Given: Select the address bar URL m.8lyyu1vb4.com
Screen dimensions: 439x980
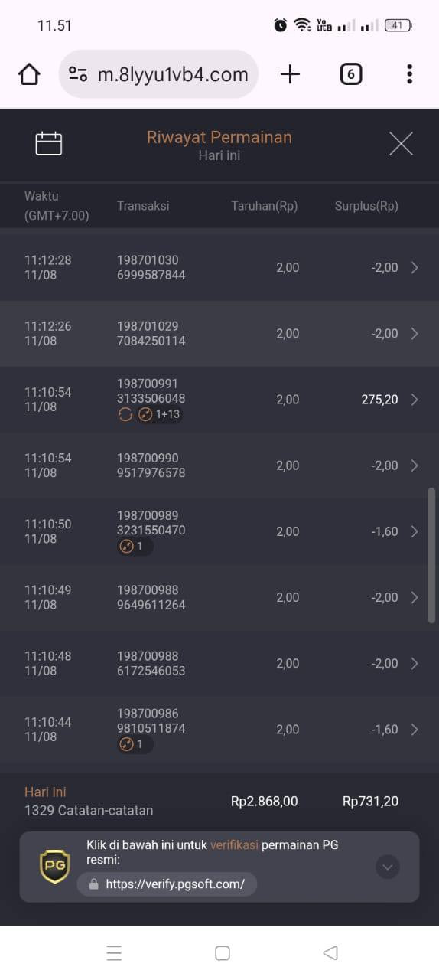Looking at the screenshot, I should tap(173, 74).
